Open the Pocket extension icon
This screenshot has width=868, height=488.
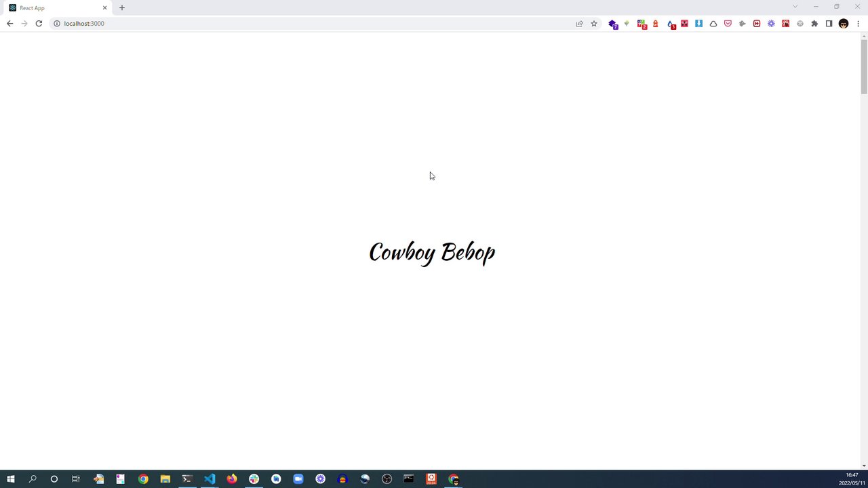click(728, 24)
